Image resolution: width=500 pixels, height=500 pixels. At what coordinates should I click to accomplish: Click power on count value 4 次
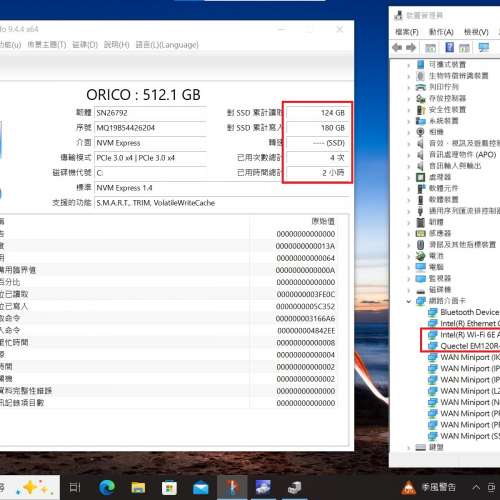(317, 158)
